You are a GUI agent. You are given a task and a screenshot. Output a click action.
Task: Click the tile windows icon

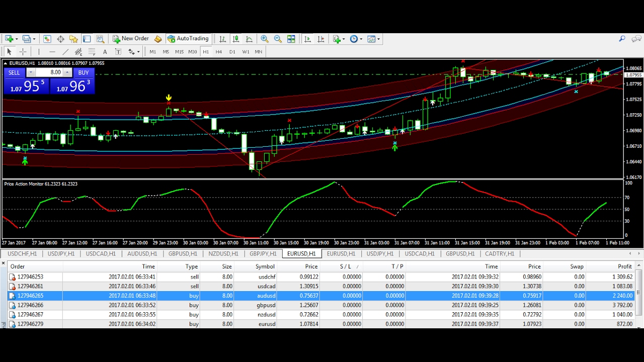pyautogui.click(x=291, y=39)
